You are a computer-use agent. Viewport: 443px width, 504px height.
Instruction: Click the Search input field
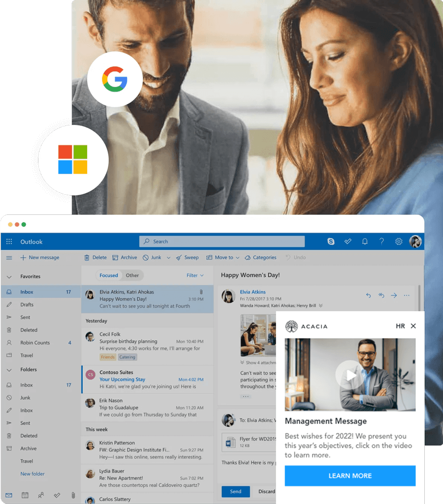222,241
